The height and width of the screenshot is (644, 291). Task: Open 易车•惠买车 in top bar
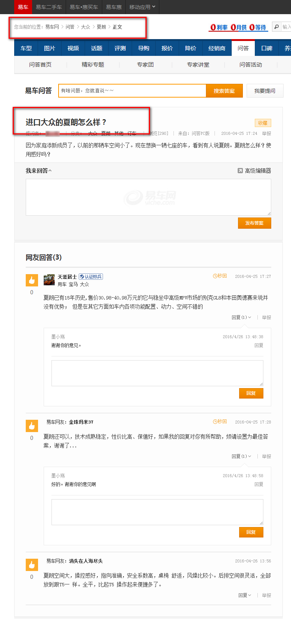point(84,7)
